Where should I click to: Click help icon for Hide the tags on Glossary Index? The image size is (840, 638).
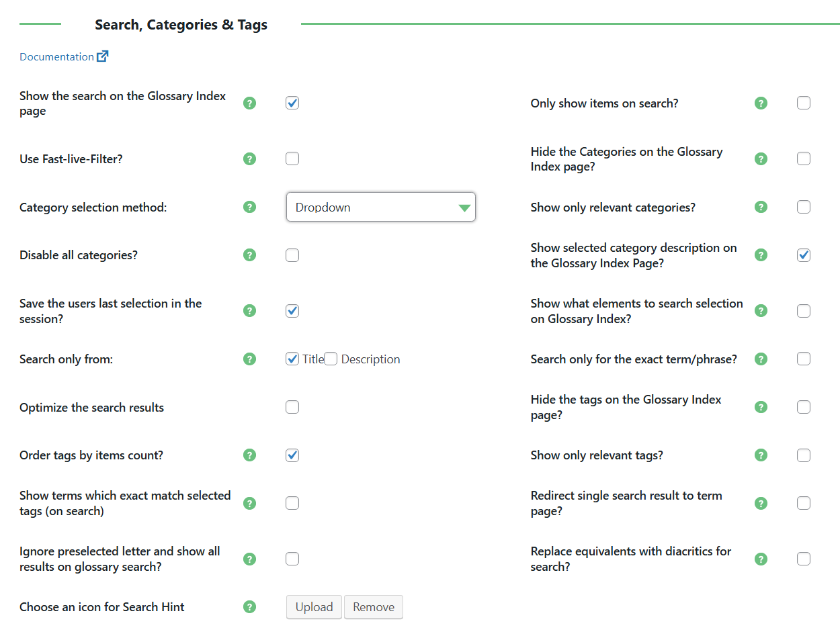[x=761, y=407]
